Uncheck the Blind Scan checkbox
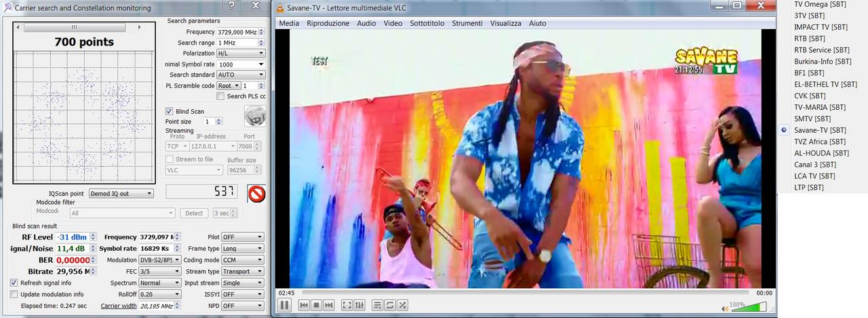Viewport: 868px width, 318px height. coord(170,111)
